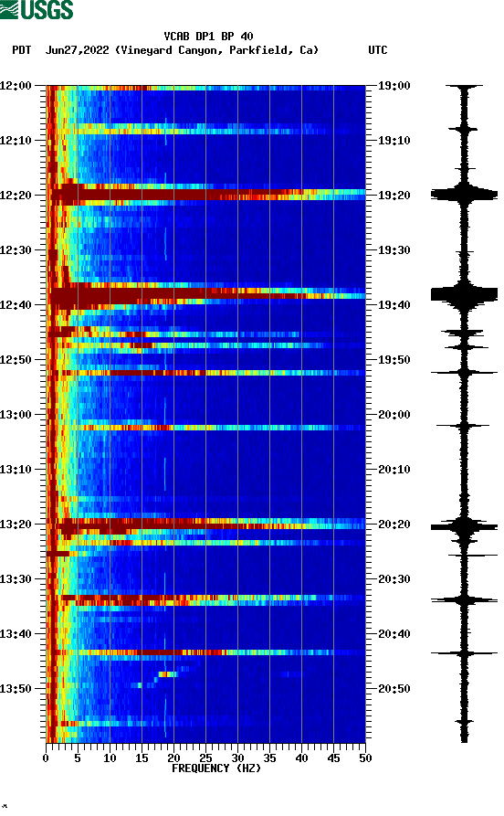This screenshot has width=504, height=816.
Task: Click the 19:20 UTC time label
Action: [394, 196]
